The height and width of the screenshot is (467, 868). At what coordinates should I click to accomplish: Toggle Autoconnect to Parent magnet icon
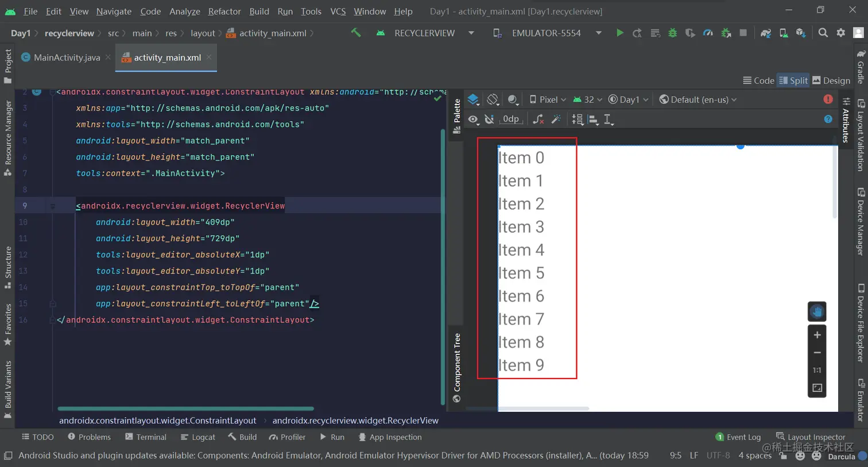click(x=489, y=119)
